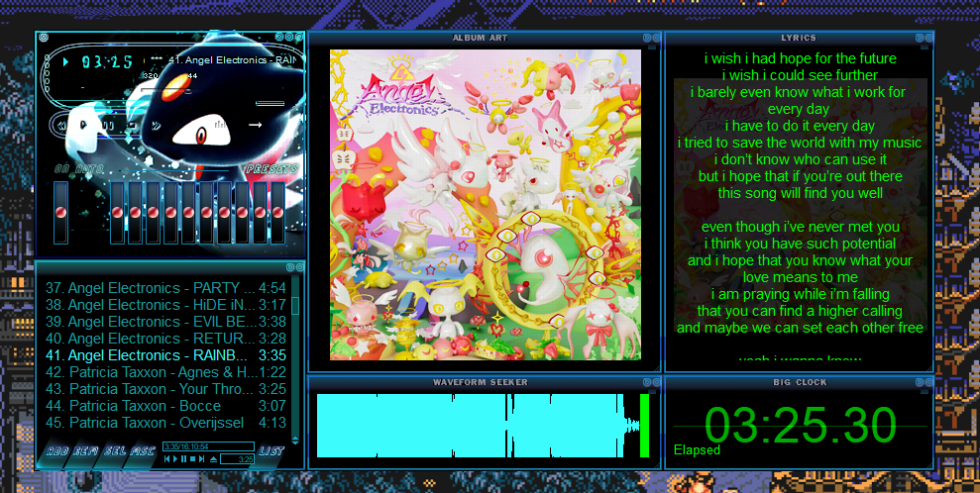This screenshot has height=493, width=980.
Task: Click mini stop icon in playlist footer
Action: [192, 458]
